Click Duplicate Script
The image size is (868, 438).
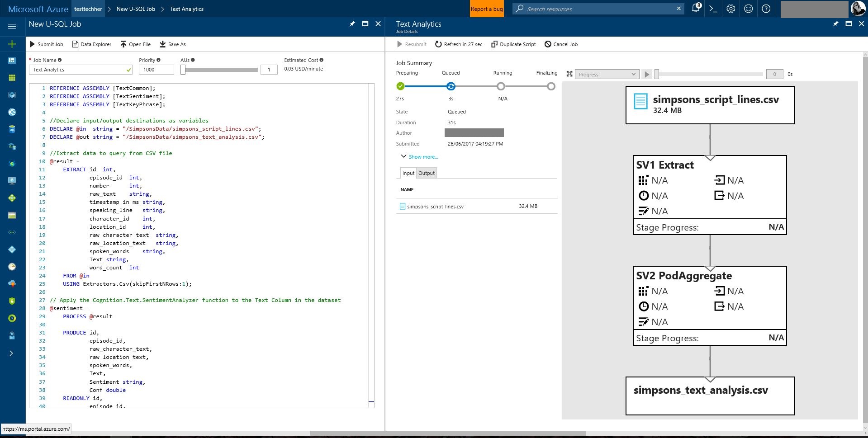[513, 44]
